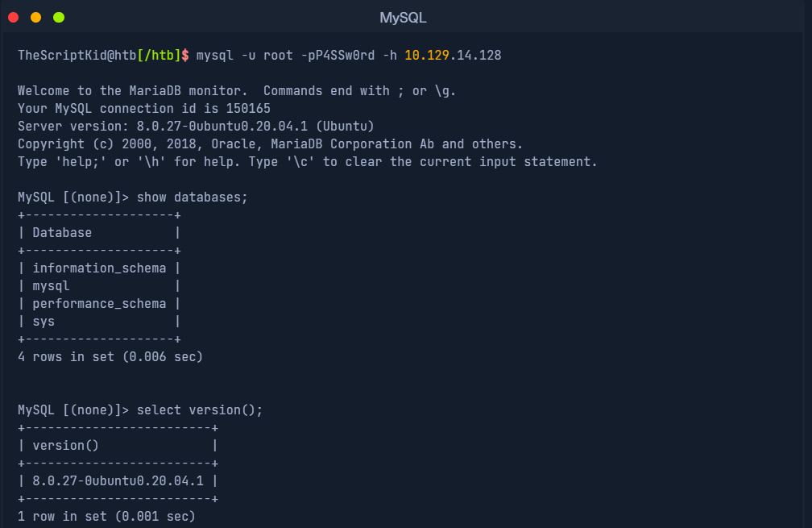
Task: Click the 8.0.27-0ubuntu0.20.04.1 result cell
Action: point(118,481)
